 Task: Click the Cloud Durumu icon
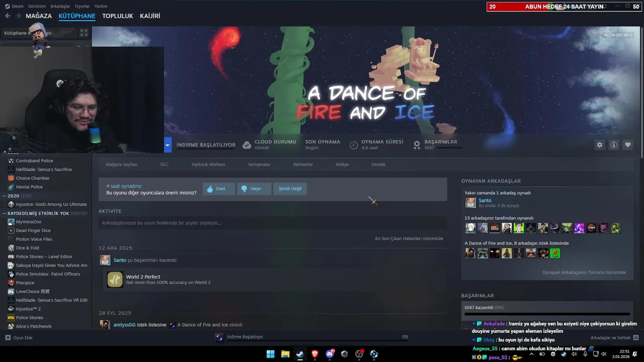point(247,145)
